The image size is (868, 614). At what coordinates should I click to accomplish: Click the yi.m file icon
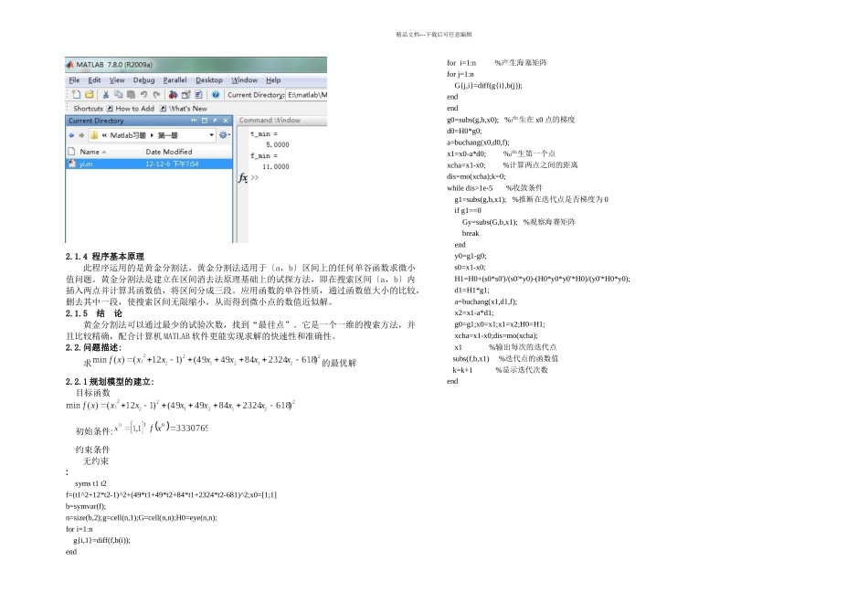point(71,164)
